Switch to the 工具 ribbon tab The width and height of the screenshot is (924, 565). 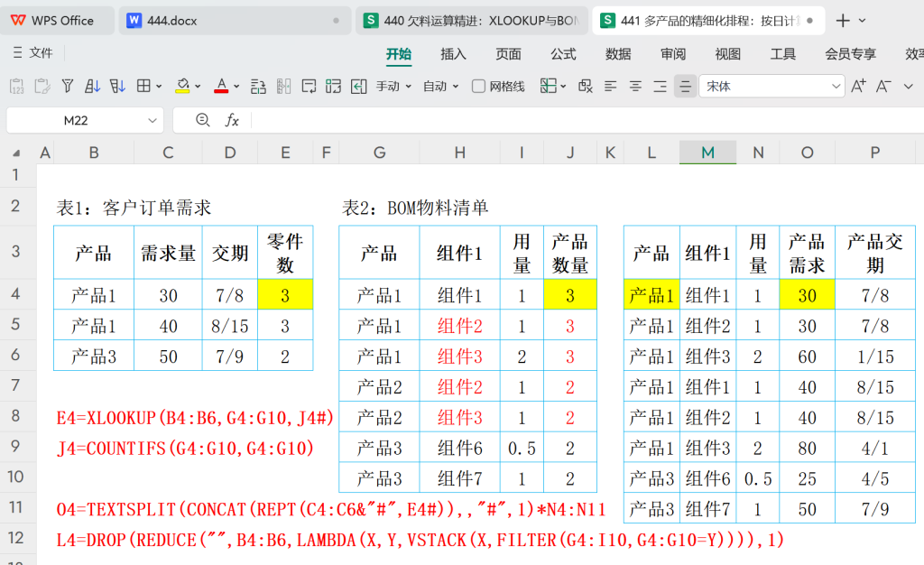click(x=783, y=54)
